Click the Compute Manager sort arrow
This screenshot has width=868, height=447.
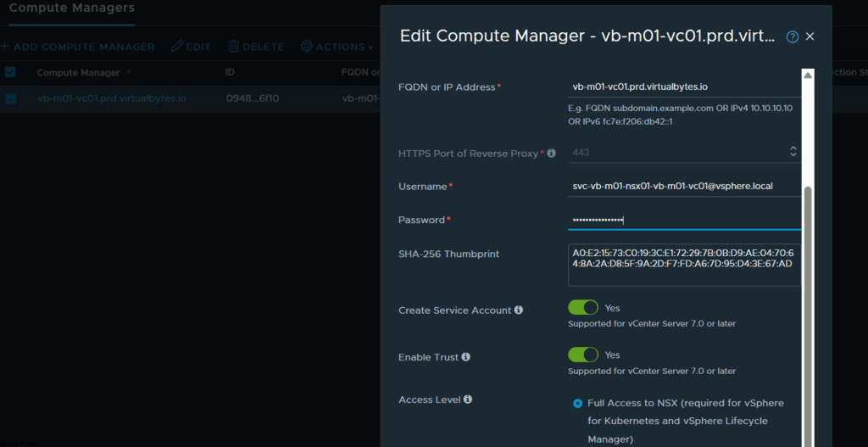point(129,73)
